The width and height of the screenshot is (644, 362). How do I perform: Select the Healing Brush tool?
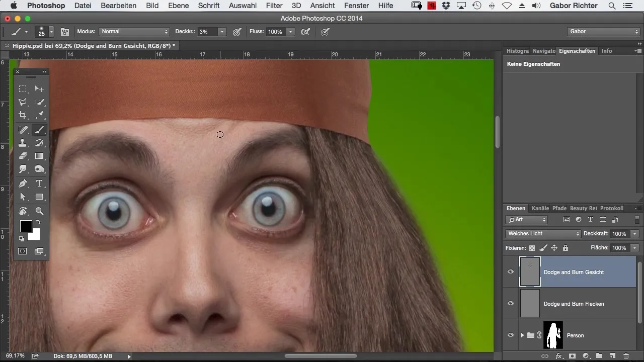coord(23,130)
